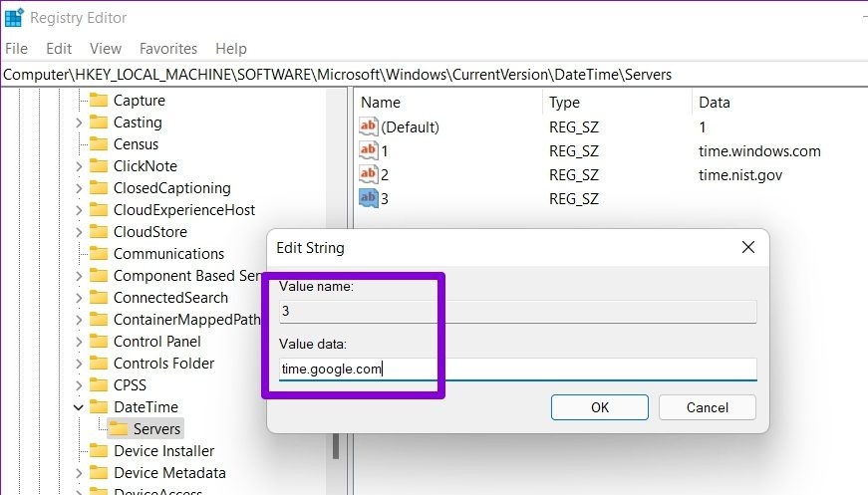Click the registry path address bar
This screenshot has height=495, width=868.
tap(434, 75)
